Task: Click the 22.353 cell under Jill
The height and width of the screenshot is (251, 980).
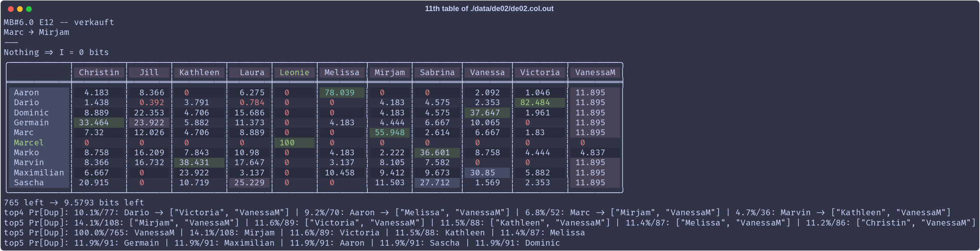Action: point(149,113)
